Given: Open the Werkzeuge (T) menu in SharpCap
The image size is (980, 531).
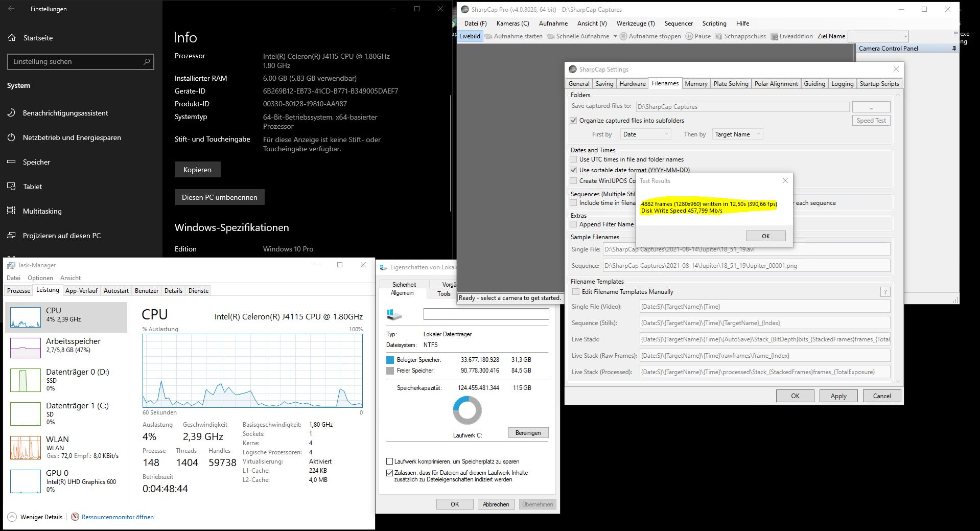Looking at the screenshot, I should [x=636, y=24].
